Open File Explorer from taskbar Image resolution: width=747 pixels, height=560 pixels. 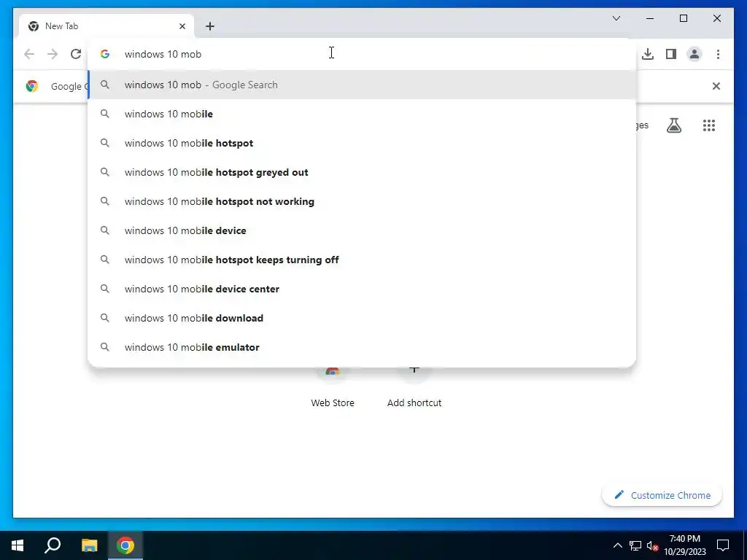tap(89, 545)
